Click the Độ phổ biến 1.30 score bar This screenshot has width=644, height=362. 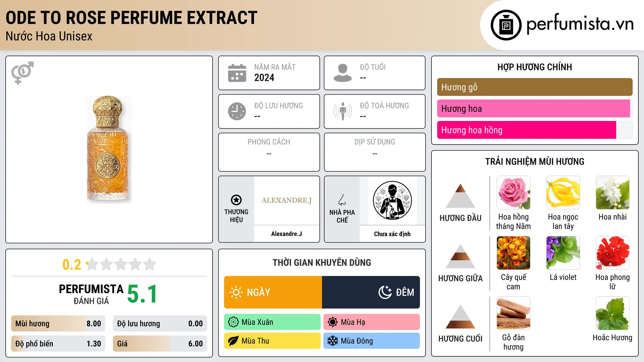point(58,344)
